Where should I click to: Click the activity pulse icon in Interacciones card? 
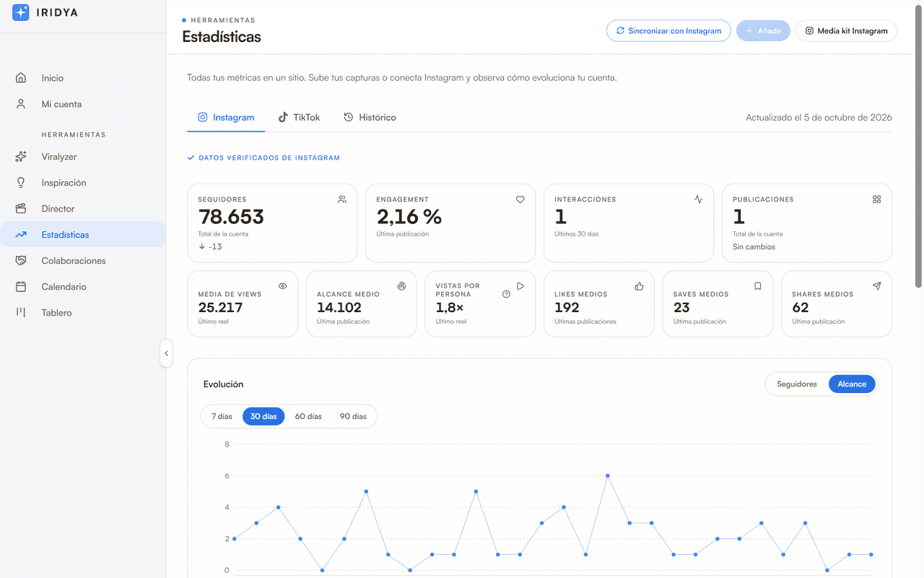698,199
